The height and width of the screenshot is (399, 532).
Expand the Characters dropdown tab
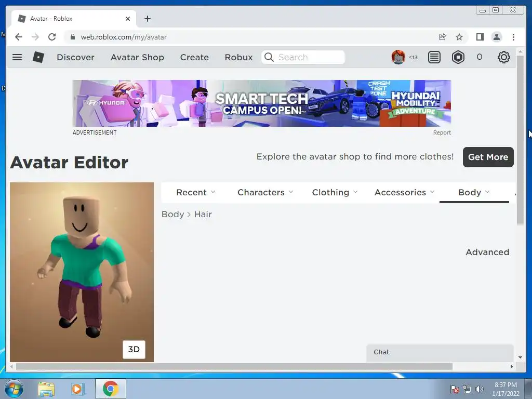pyautogui.click(x=265, y=192)
